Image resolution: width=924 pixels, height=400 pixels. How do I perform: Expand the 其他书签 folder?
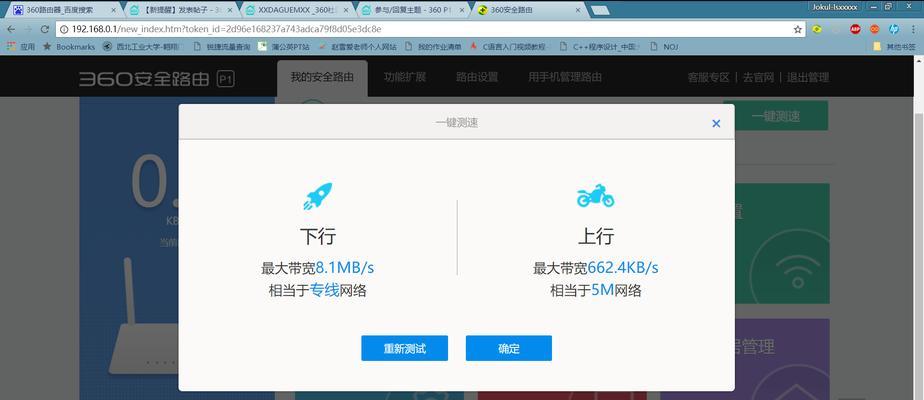[x=894, y=47]
